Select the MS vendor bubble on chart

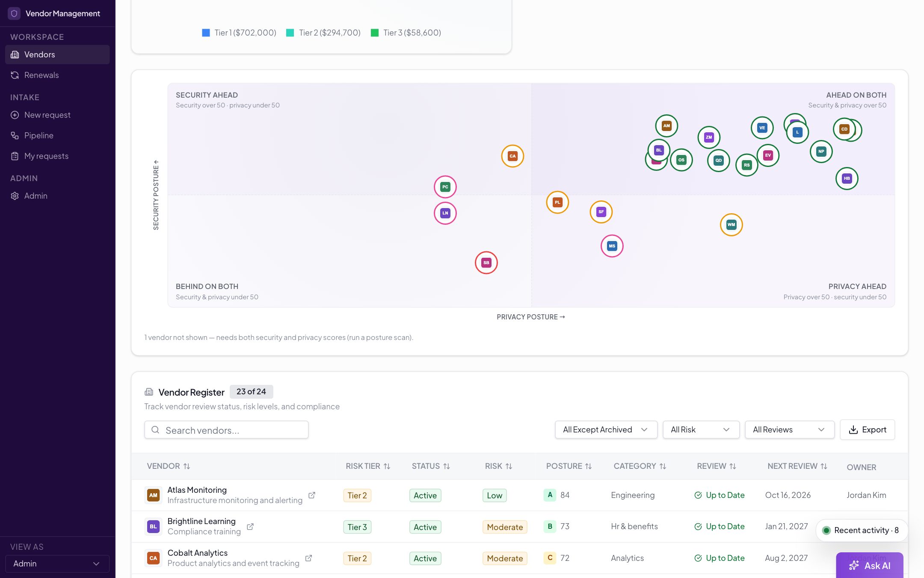[612, 246]
